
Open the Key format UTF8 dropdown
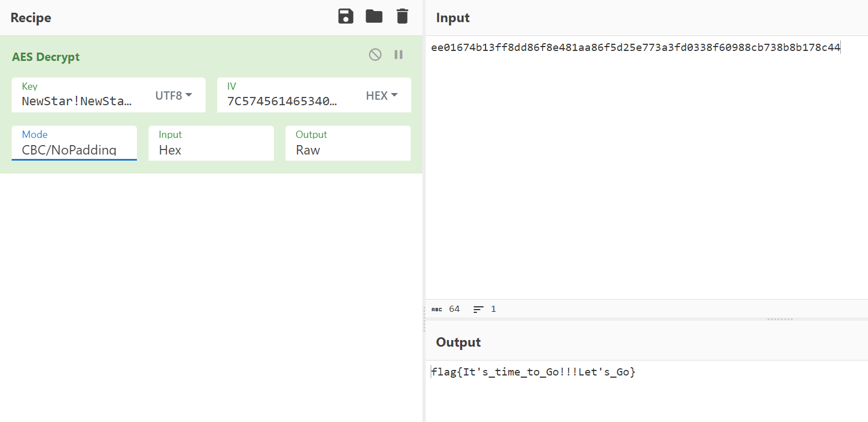173,95
